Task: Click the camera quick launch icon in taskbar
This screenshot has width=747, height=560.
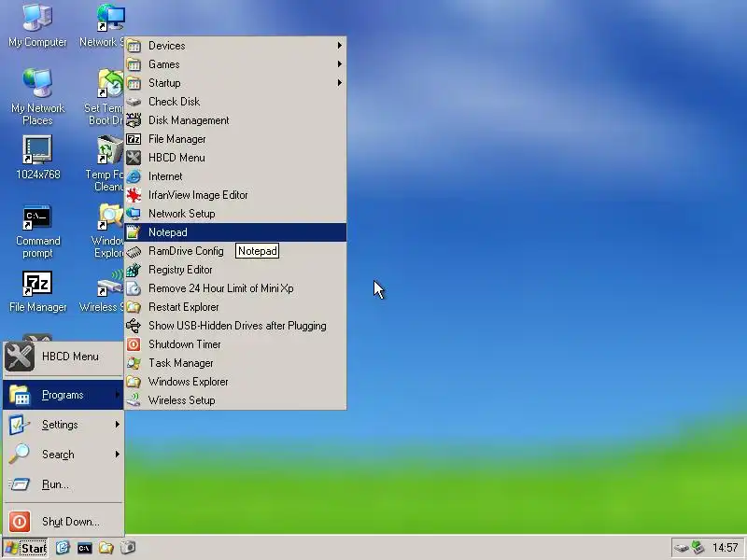Action: point(128,548)
